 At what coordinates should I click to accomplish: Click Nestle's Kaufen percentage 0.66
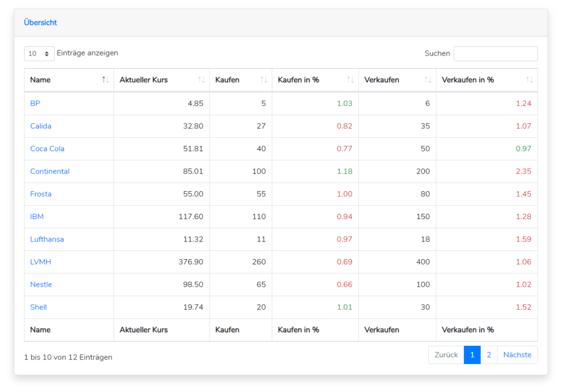tap(345, 284)
